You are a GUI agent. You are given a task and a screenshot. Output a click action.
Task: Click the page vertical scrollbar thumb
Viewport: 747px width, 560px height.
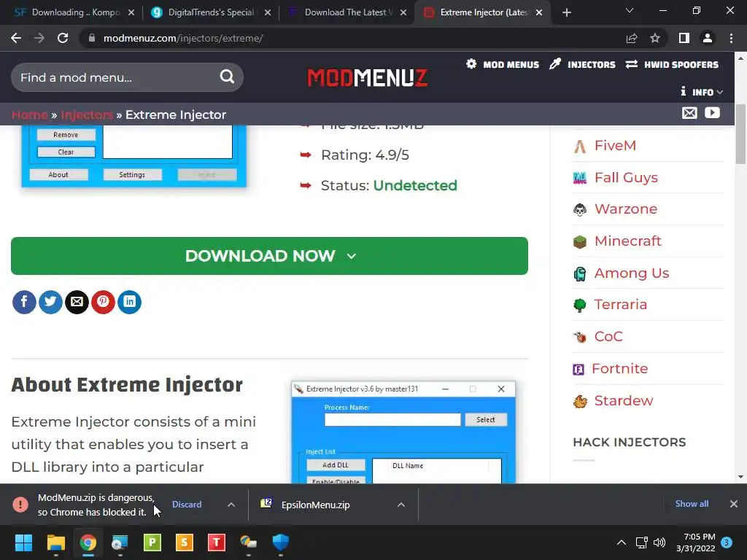pos(740,134)
